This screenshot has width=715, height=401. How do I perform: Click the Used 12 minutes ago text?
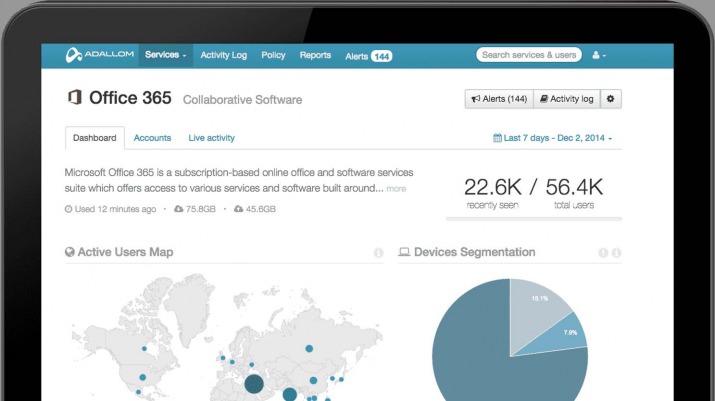(115, 209)
